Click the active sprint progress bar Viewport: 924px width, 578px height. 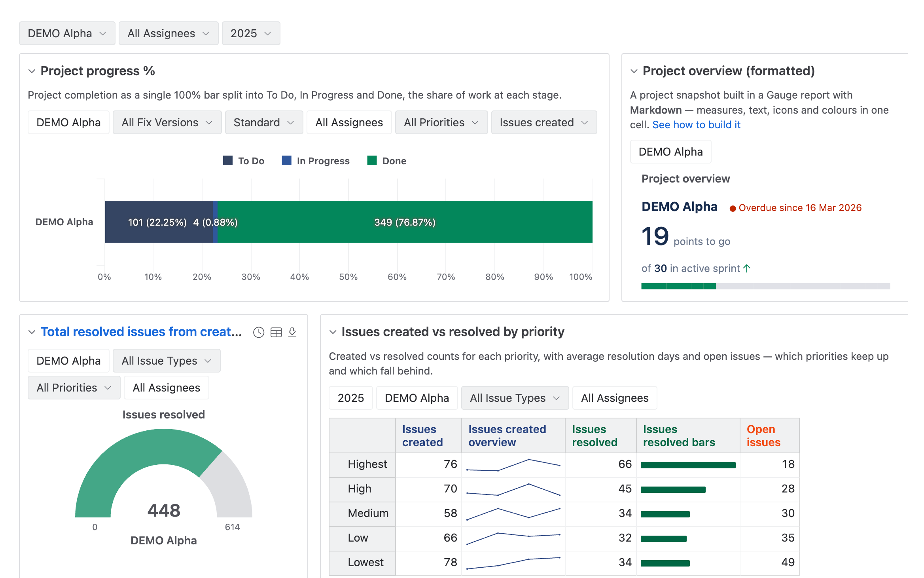pyautogui.click(x=765, y=286)
